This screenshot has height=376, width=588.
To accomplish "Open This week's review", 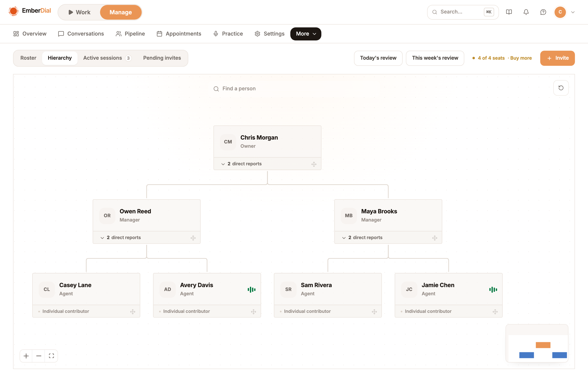I will click(435, 58).
